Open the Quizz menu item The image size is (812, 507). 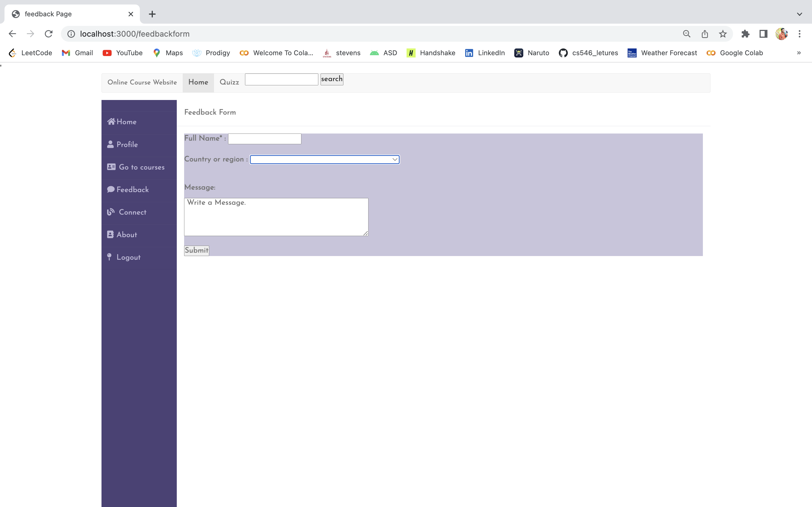[x=229, y=82]
